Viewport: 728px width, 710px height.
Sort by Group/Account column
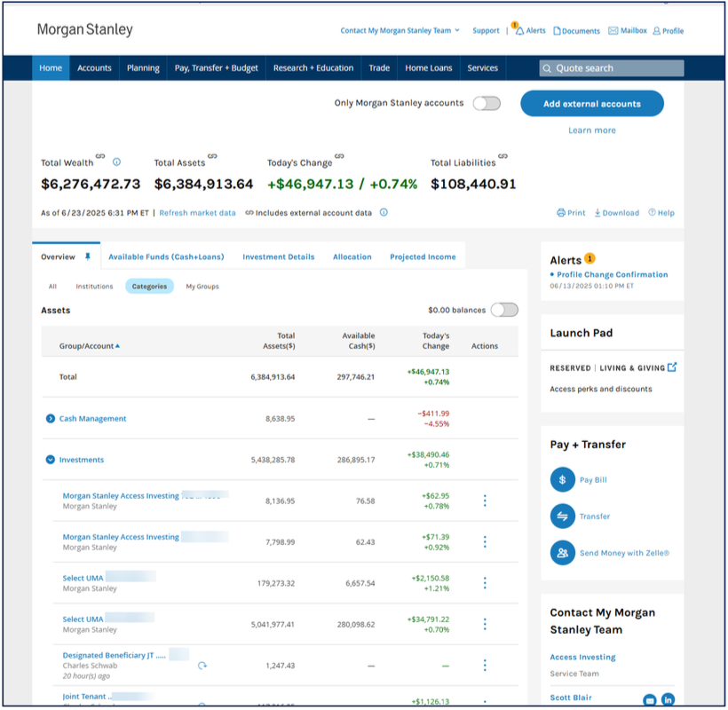click(89, 346)
